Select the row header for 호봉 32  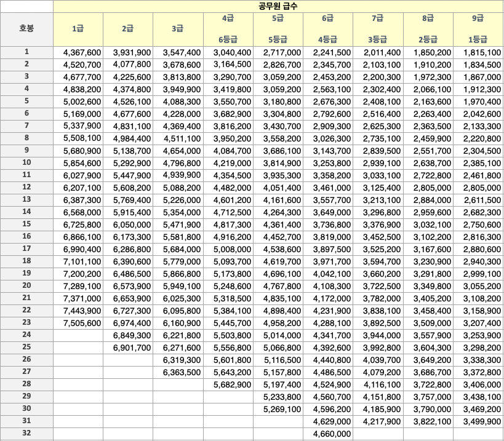[26, 433]
